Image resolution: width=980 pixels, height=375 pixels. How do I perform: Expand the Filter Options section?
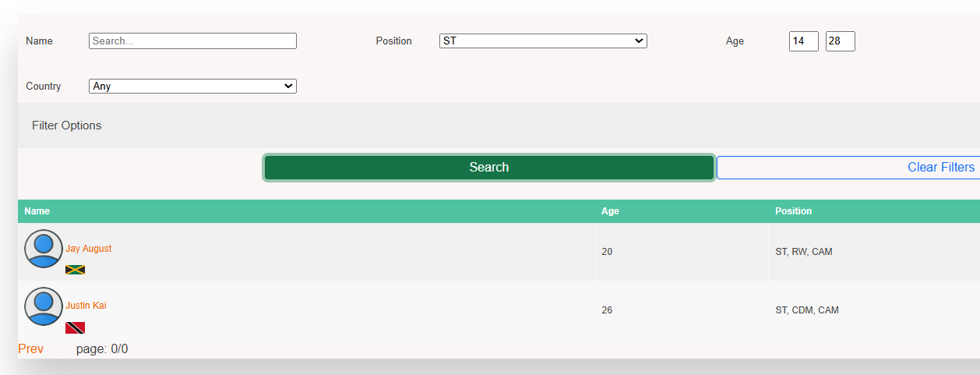click(x=67, y=126)
